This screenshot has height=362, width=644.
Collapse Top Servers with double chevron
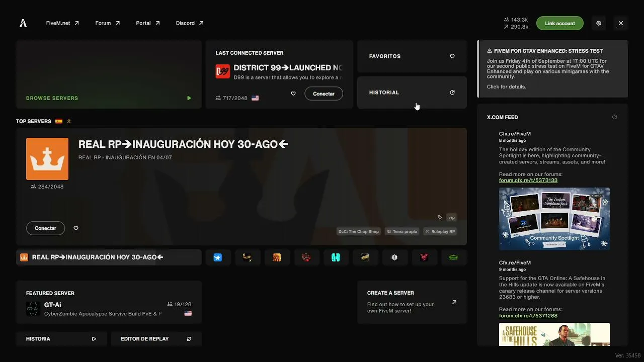pyautogui.click(x=69, y=121)
